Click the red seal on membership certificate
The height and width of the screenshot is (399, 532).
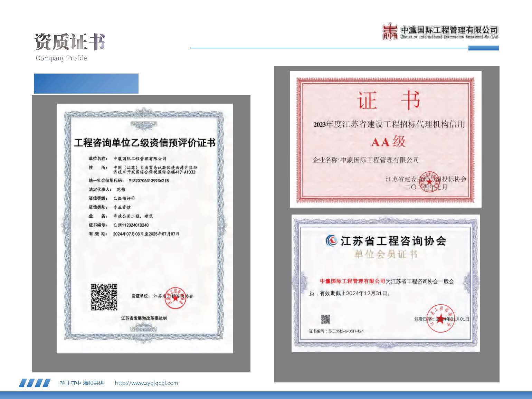(440, 319)
